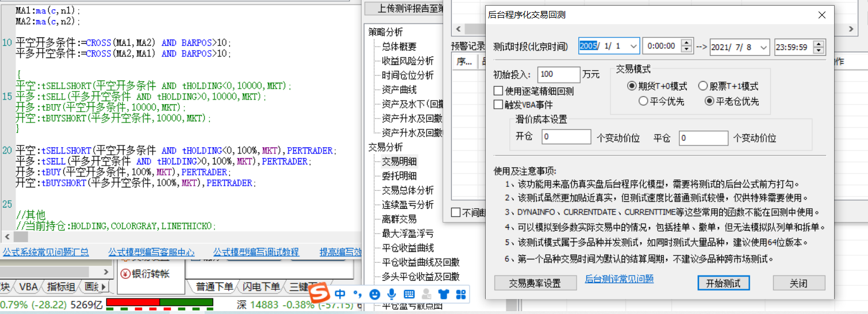Click the 平仓 slippage input field
The width and height of the screenshot is (868, 314).
pos(704,138)
